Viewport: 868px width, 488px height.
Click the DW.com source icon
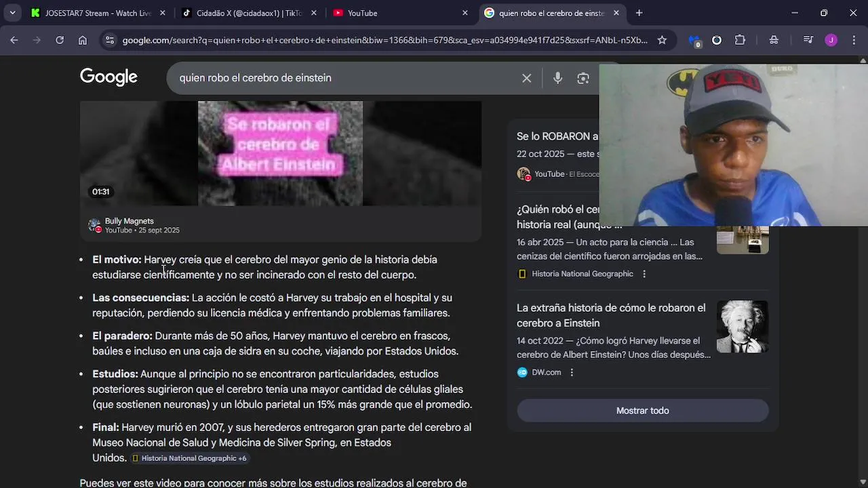click(522, 372)
